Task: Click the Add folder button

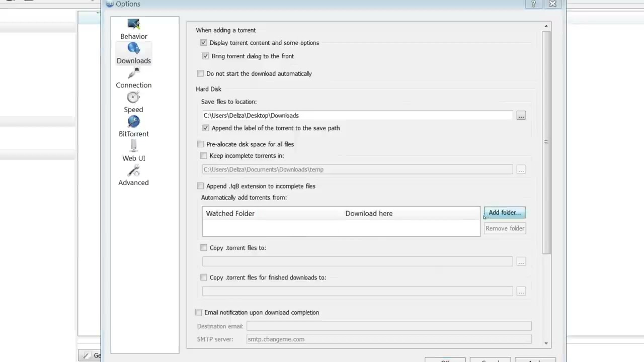Action: pyautogui.click(x=505, y=213)
